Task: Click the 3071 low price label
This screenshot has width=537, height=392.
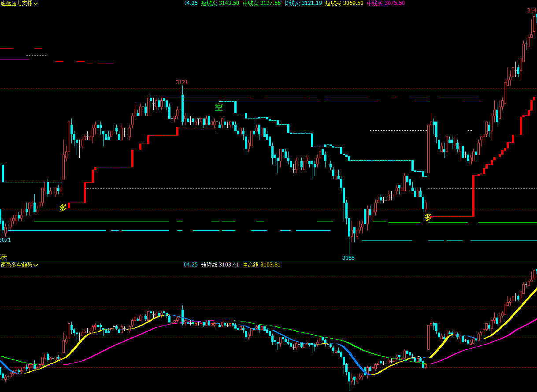Action: click(5, 240)
